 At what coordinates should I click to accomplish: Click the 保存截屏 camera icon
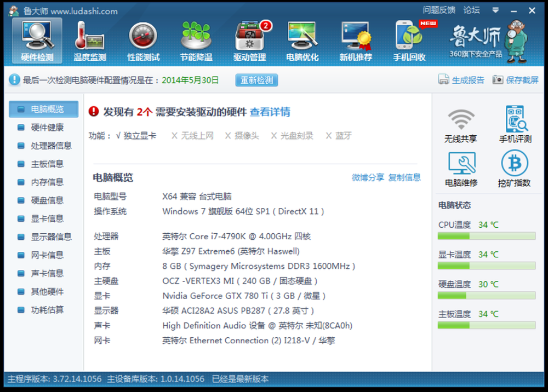(x=498, y=79)
